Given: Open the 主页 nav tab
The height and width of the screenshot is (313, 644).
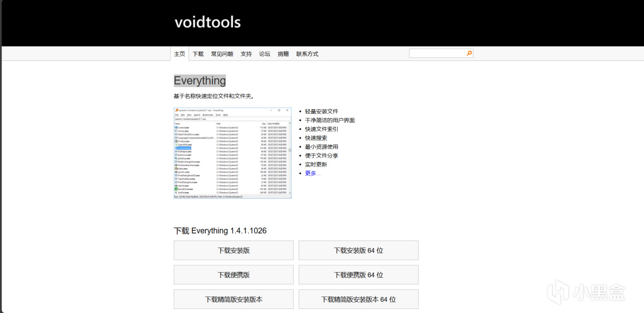Looking at the screenshot, I should (180, 54).
